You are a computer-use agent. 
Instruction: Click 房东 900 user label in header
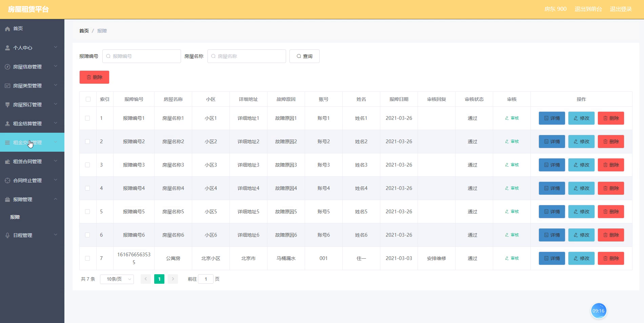tap(555, 9)
